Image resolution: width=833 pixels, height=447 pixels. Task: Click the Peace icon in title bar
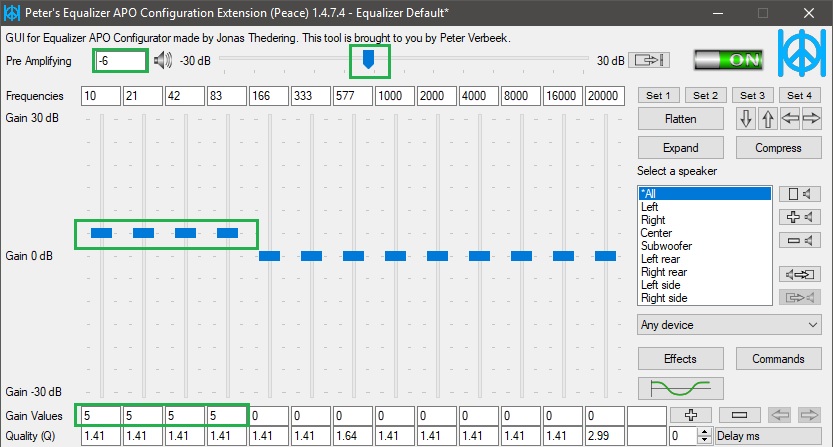click(11, 13)
